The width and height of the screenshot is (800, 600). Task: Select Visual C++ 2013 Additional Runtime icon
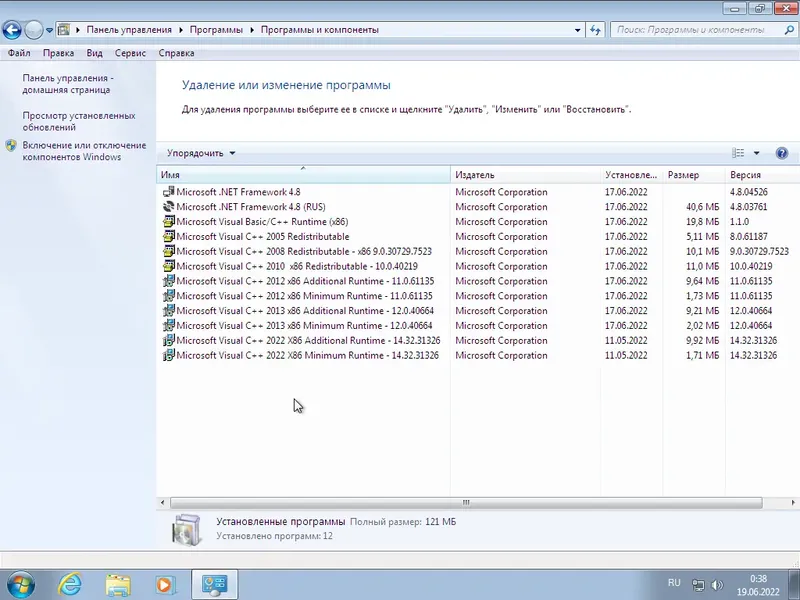168,310
